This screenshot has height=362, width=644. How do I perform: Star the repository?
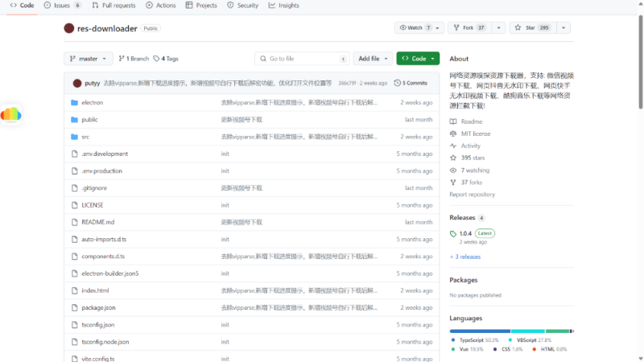click(x=532, y=27)
